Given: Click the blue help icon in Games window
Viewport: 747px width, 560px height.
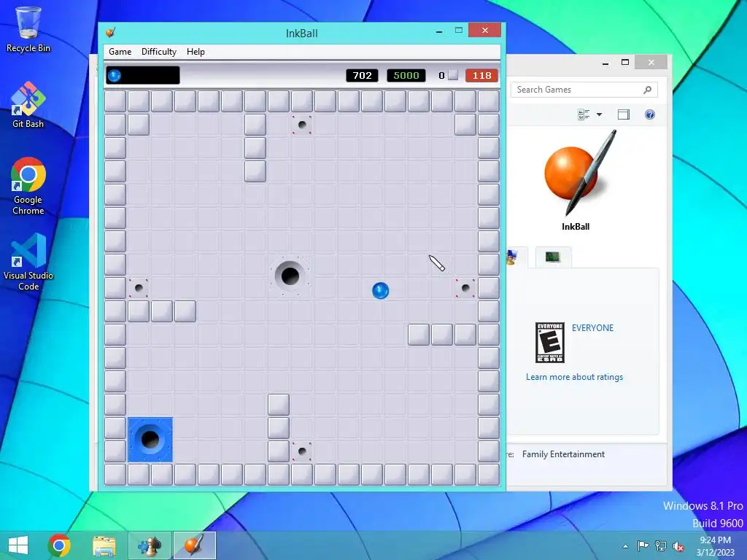Looking at the screenshot, I should [650, 114].
